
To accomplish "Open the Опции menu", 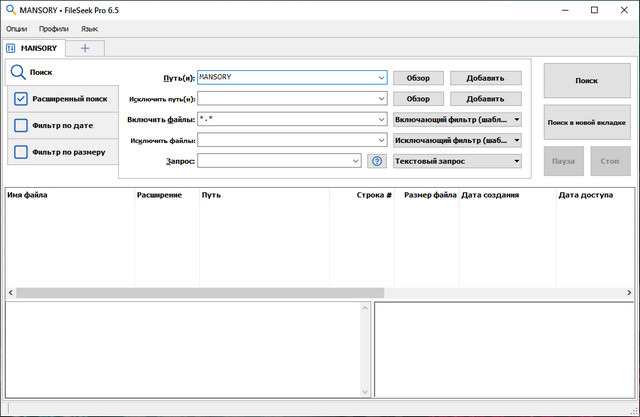I will coord(16,29).
